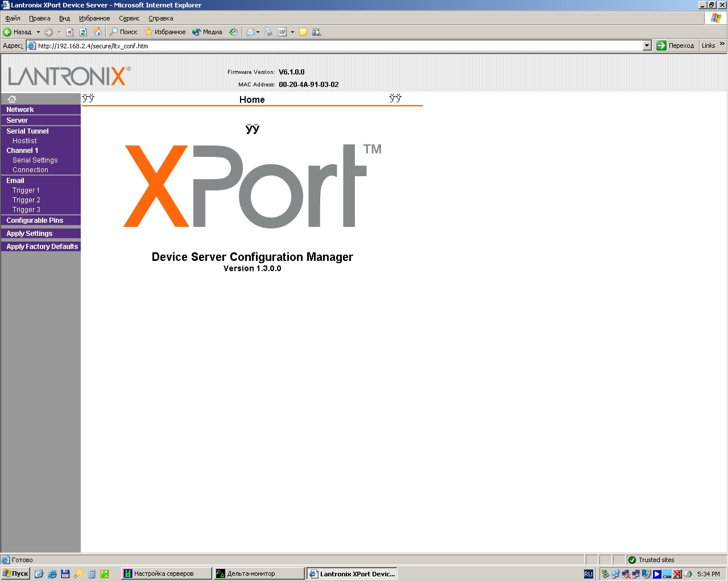Screen dimensions: 728x582
Task: Expand the Links toolbar chevron
Action: 722,44
